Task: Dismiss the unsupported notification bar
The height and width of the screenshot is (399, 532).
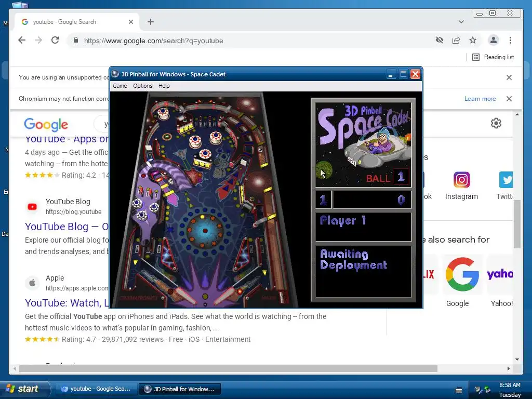Action: pos(509,77)
